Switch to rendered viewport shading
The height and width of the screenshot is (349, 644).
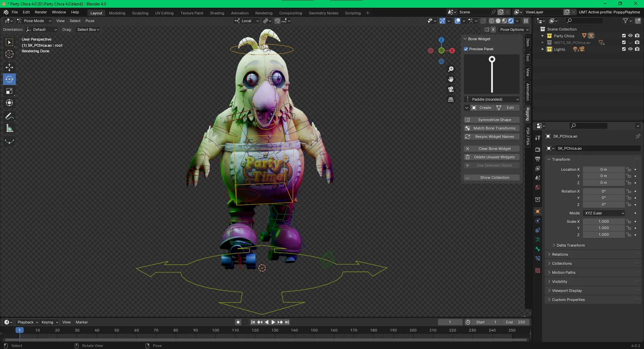click(511, 21)
